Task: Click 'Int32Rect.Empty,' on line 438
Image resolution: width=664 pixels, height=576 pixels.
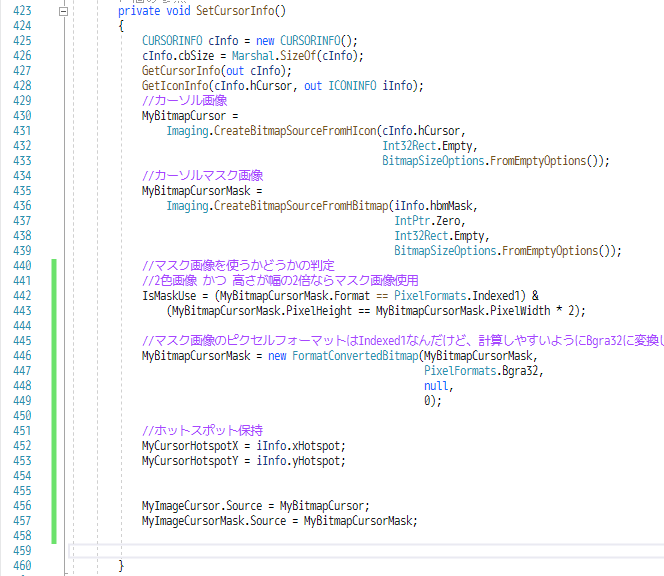Action: click(442, 236)
